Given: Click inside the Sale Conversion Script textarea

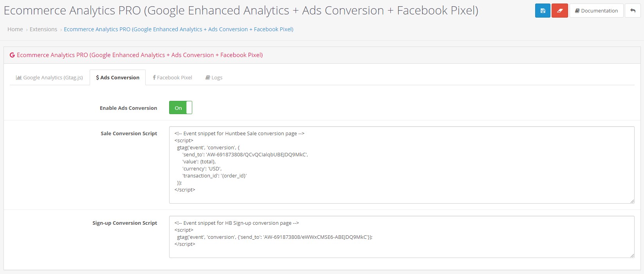Looking at the screenshot, I should click(402, 165).
